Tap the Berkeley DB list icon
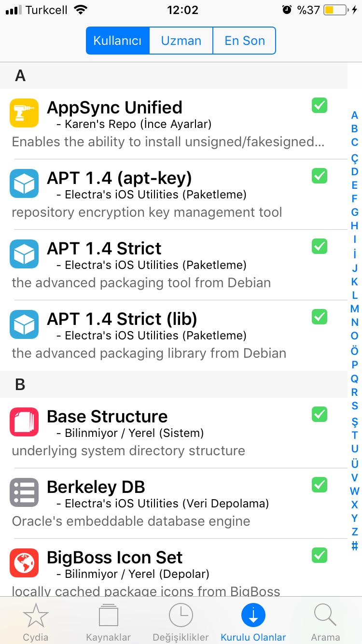This screenshot has width=362, height=644. pos(24,492)
